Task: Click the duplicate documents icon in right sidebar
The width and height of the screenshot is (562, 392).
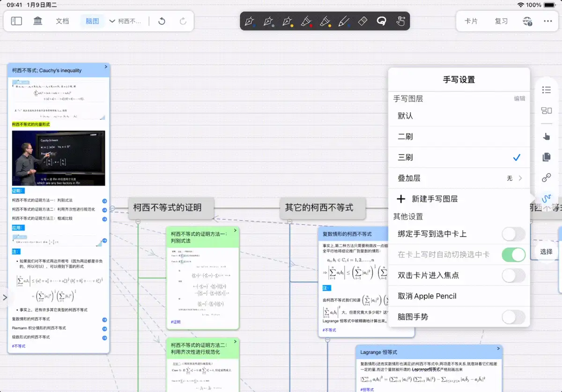Action: coord(546,157)
